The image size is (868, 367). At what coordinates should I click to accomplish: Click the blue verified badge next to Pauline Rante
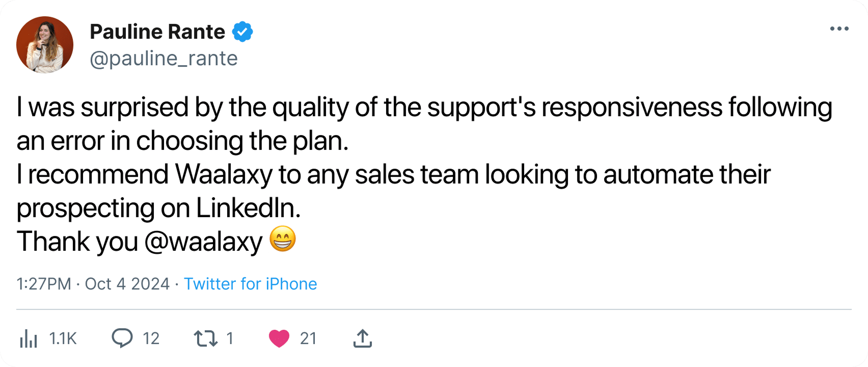pyautogui.click(x=242, y=31)
